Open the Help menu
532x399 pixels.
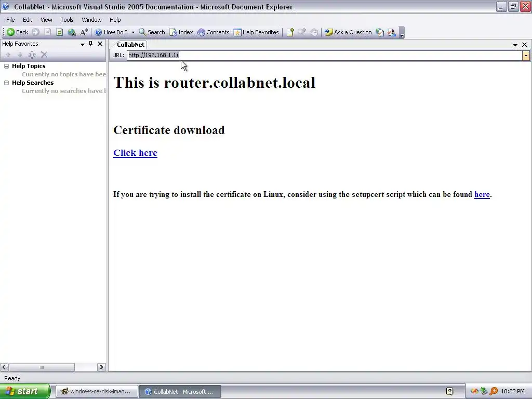(x=115, y=20)
